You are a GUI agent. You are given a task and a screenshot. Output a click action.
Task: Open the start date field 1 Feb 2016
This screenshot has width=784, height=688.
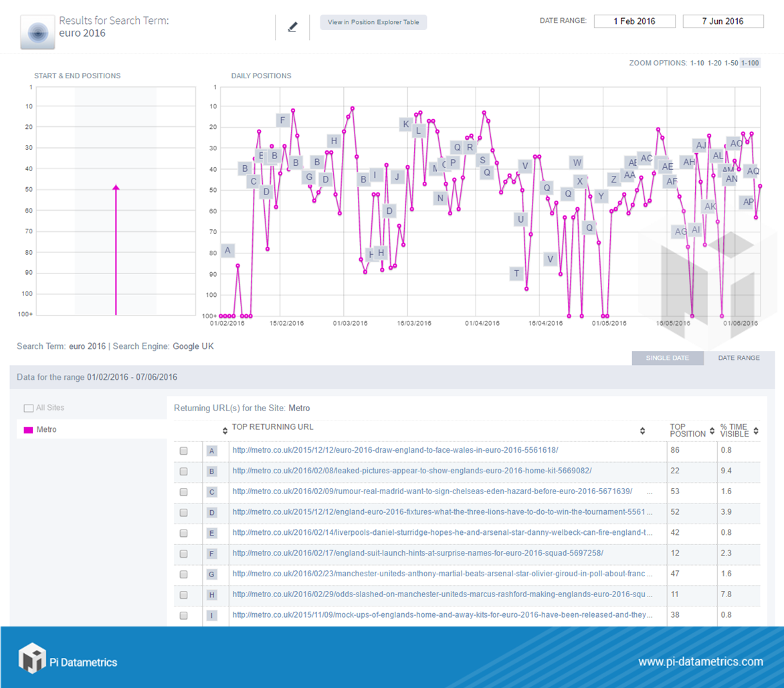point(635,21)
